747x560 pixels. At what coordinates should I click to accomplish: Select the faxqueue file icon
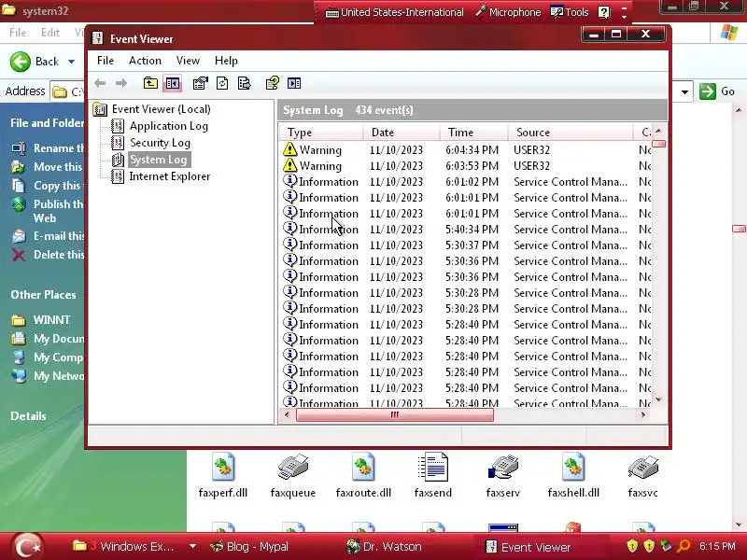tap(293, 467)
